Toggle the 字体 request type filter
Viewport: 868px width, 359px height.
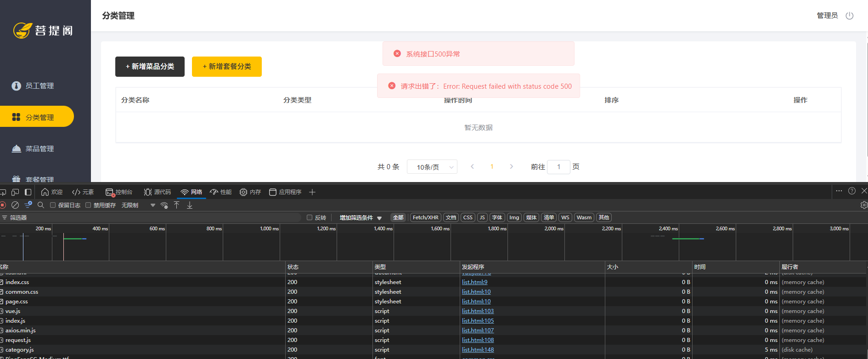[x=497, y=217]
